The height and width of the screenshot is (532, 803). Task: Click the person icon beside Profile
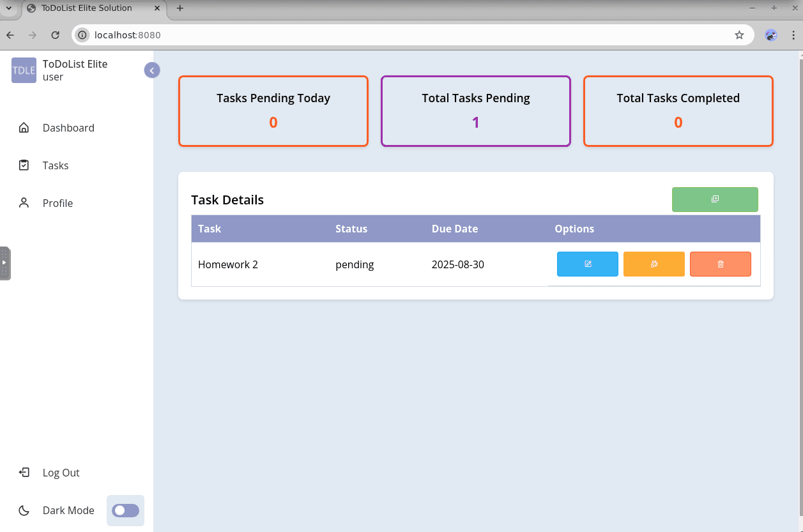[x=24, y=203]
